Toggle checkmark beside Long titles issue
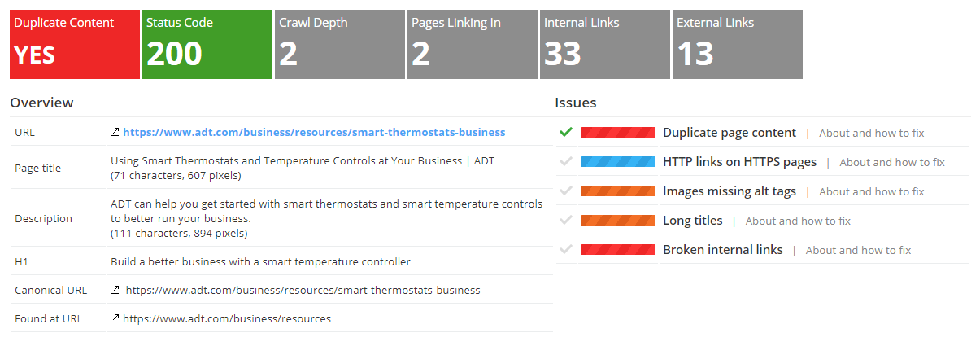The image size is (980, 346). coord(566,220)
